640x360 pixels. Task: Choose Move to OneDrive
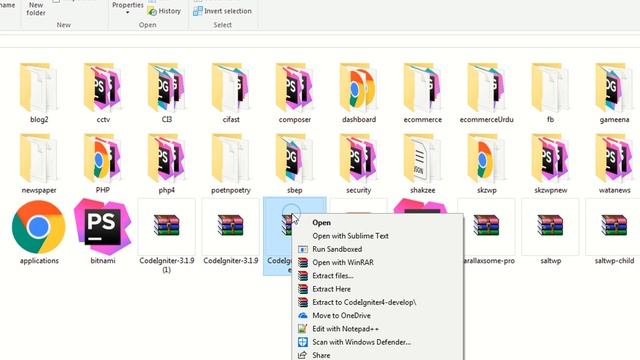coord(378,316)
